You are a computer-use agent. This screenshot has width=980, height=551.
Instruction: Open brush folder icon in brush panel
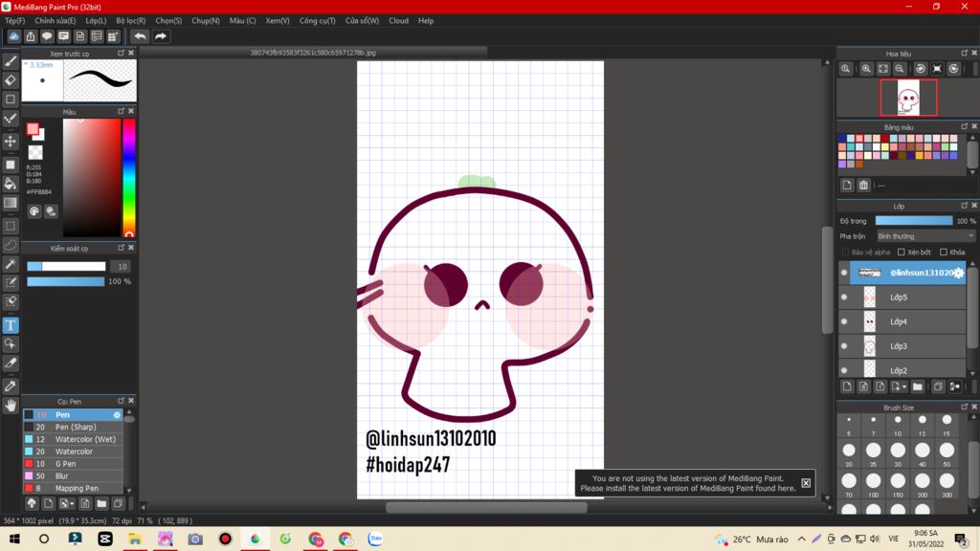[101, 503]
